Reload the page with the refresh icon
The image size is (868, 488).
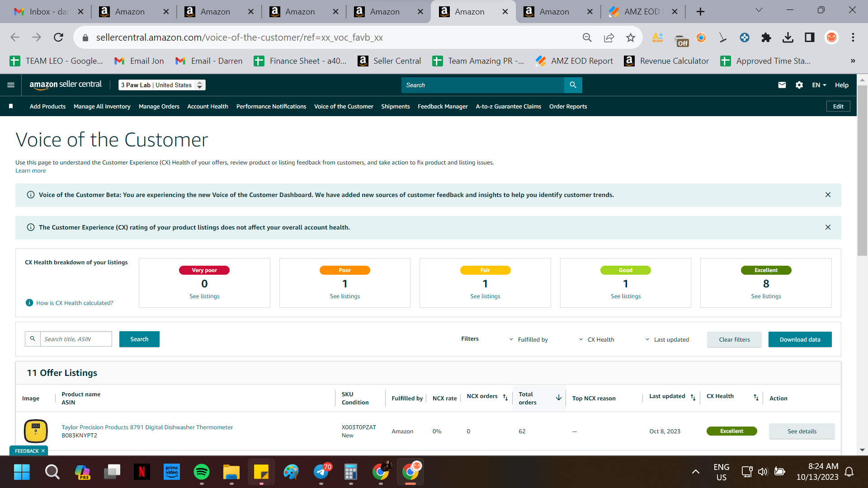click(58, 38)
